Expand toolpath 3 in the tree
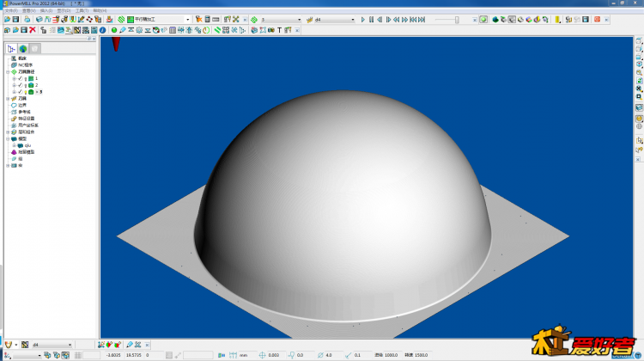The width and height of the screenshot is (644, 361). coord(15,92)
